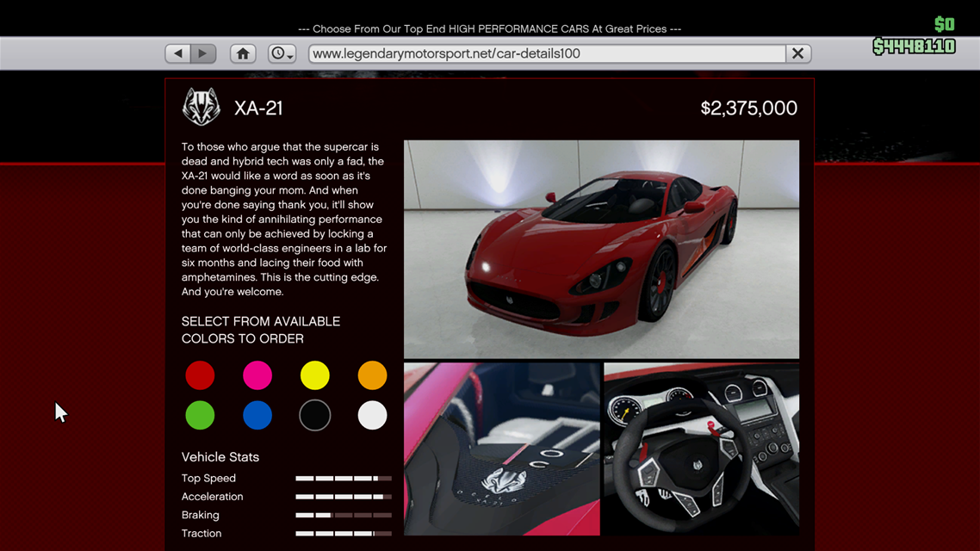Viewport: 980px width, 551px height.
Task: Click the XA-21 manufacturer logo
Action: tap(202, 107)
